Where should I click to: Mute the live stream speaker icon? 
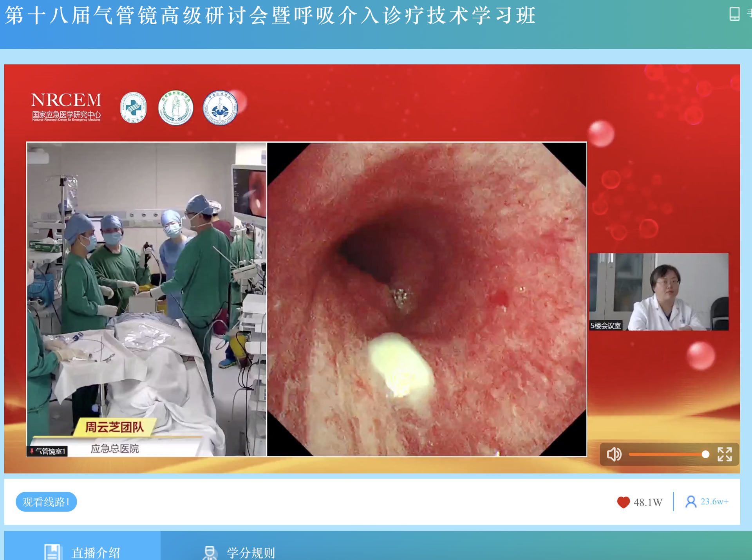click(x=614, y=454)
